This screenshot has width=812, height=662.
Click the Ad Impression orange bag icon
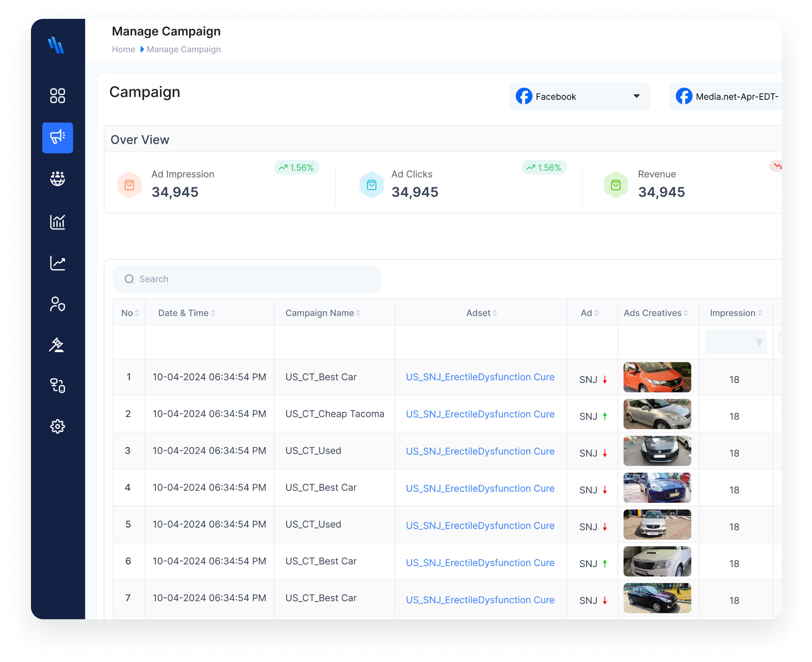[x=130, y=185]
